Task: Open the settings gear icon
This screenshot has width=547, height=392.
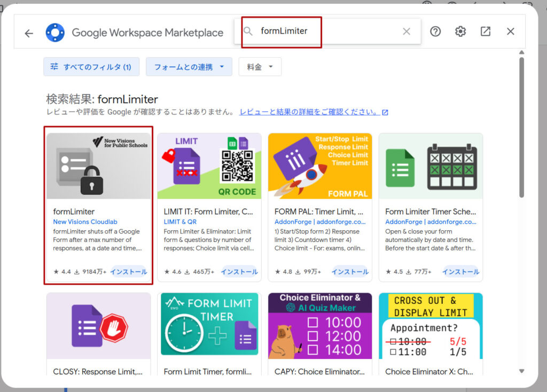Action: (x=460, y=32)
